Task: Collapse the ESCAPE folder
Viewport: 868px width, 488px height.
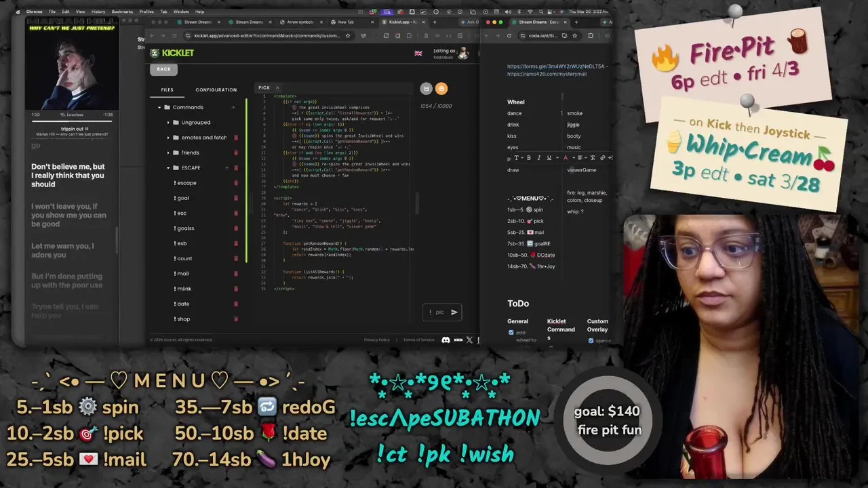Action: click(x=168, y=168)
